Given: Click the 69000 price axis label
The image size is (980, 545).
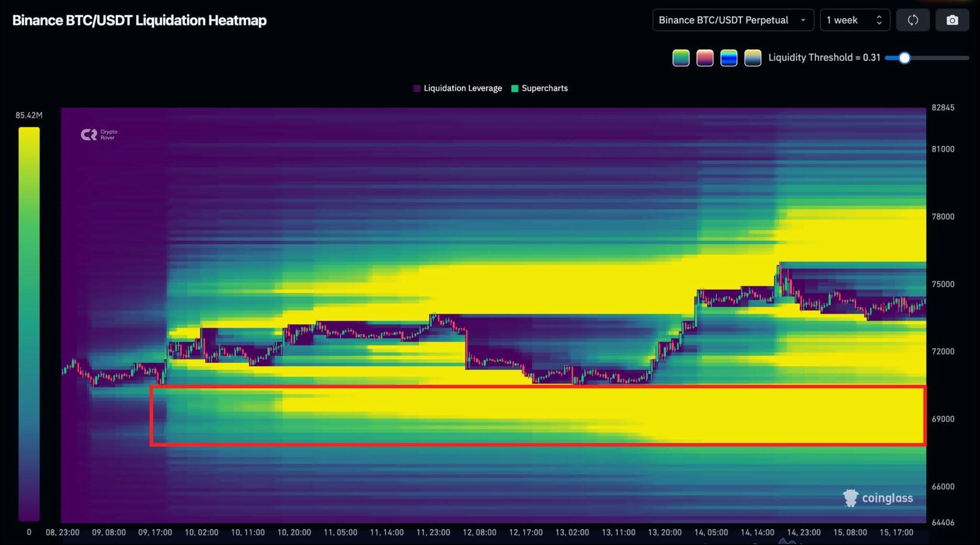Looking at the screenshot, I should click(943, 419).
